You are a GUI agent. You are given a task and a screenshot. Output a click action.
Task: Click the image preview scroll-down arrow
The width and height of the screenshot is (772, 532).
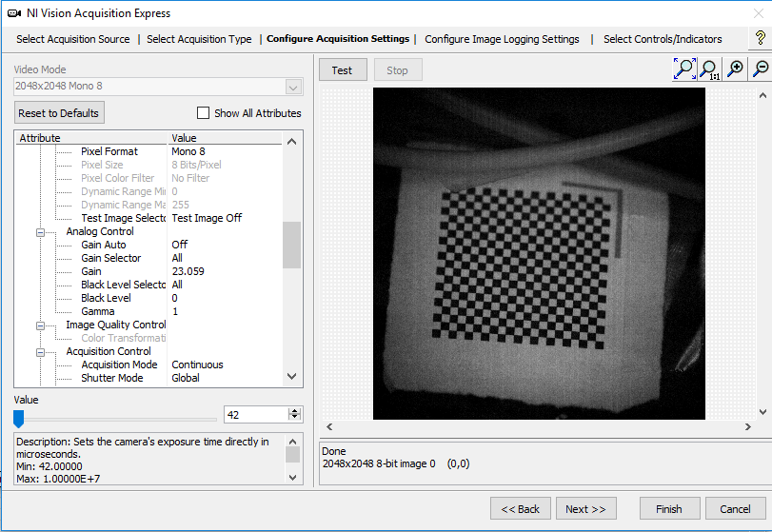(x=762, y=412)
